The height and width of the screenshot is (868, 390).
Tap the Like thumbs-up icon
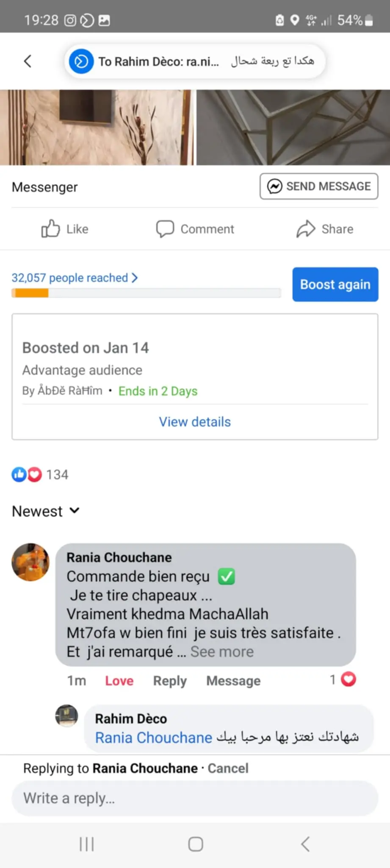(x=50, y=229)
